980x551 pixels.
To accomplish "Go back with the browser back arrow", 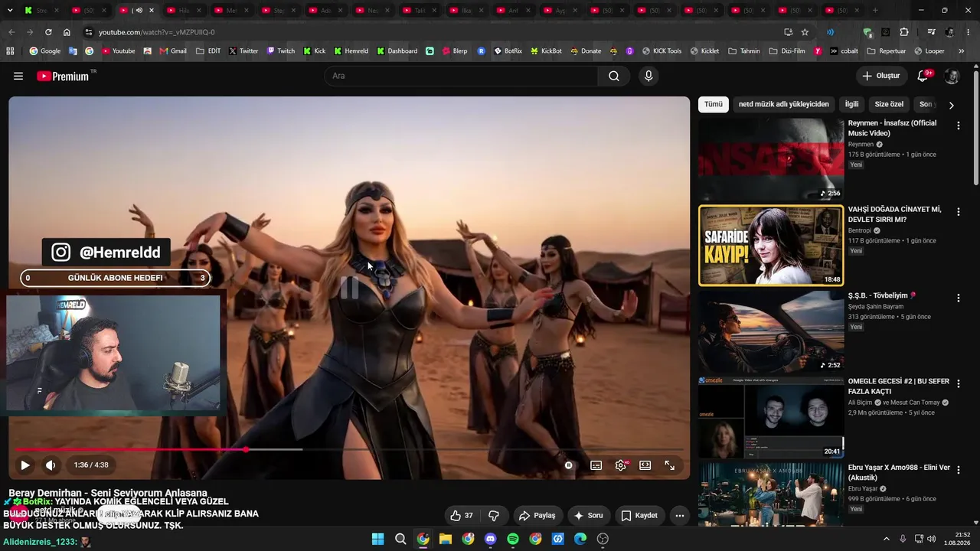I will (x=11, y=32).
